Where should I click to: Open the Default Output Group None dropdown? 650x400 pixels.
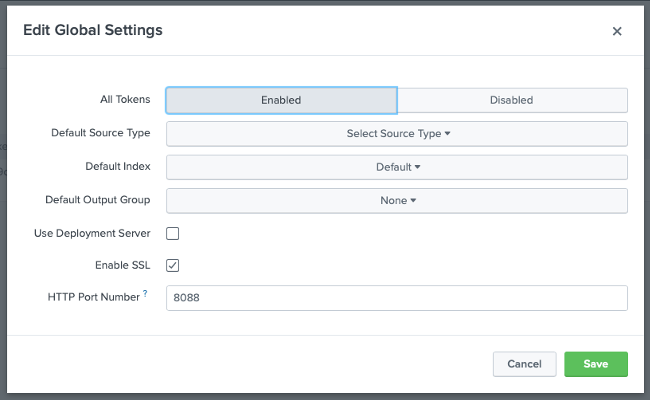click(x=397, y=200)
